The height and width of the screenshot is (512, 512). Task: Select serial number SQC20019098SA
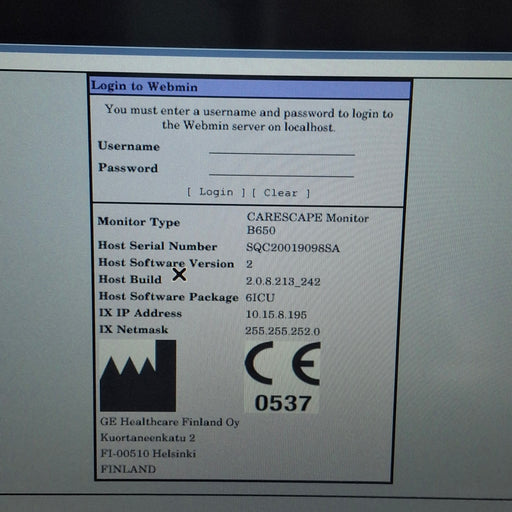click(x=293, y=248)
